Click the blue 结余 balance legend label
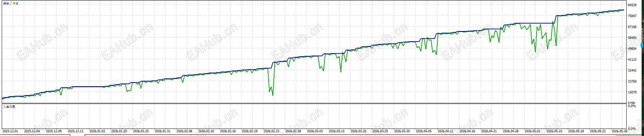This screenshot has height=136, width=644. (x=6, y=3)
